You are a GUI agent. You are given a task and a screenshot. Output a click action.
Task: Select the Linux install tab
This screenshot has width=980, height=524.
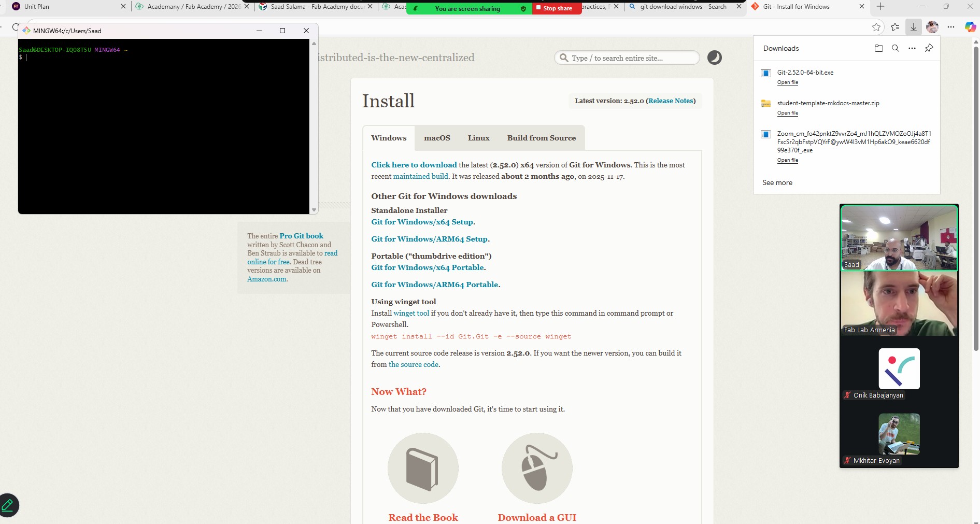pos(478,138)
